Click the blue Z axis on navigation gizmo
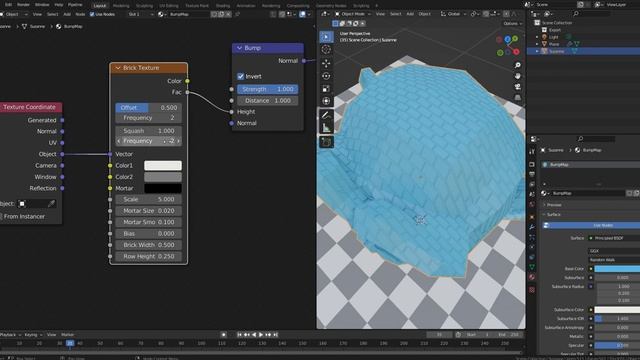 507,39
